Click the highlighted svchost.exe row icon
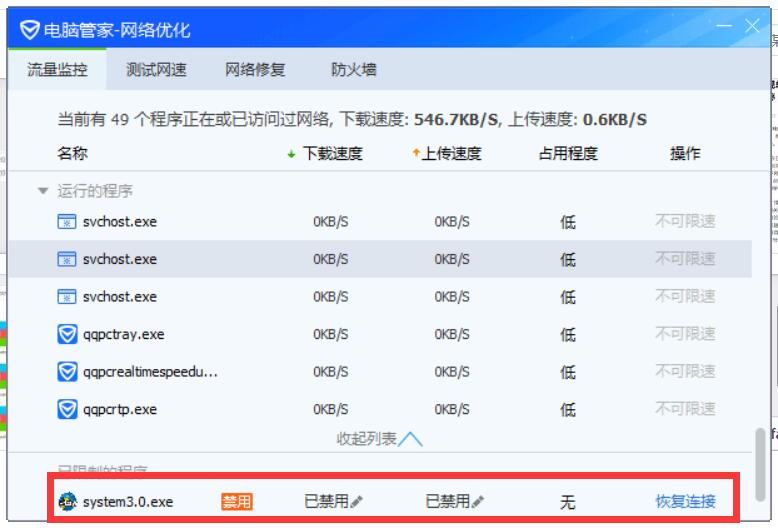Screen dimensions: 778x528 click(x=67, y=259)
